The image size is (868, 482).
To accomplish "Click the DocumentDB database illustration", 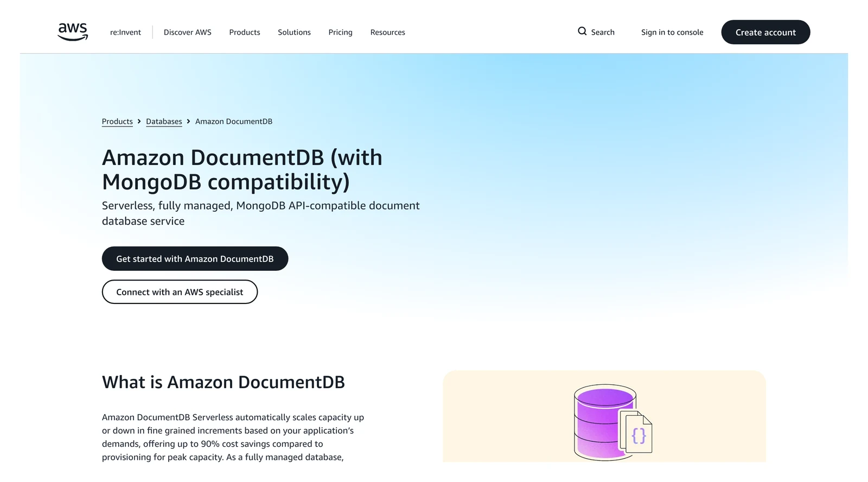I will pyautogui.click(x=613, y=422).
